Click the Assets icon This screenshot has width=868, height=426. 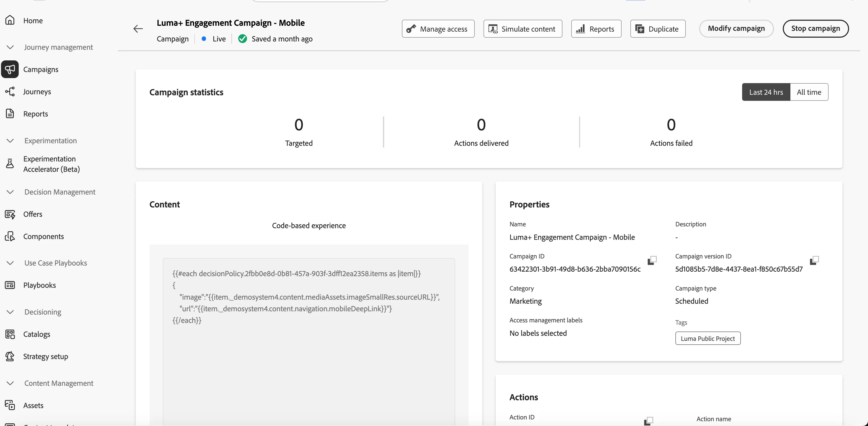10,406
